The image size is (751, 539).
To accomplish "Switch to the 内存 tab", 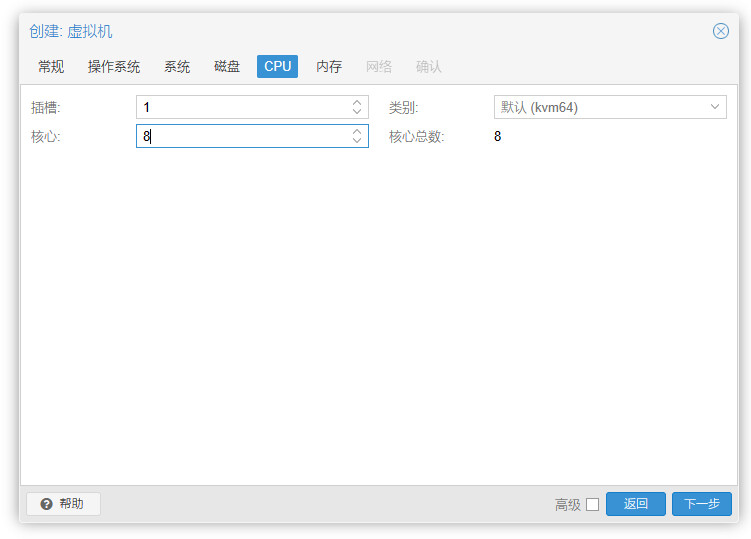I will [329, 66].
